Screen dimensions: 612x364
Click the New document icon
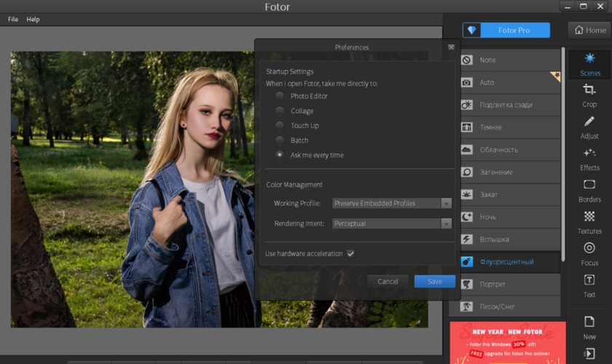[589, 322]
